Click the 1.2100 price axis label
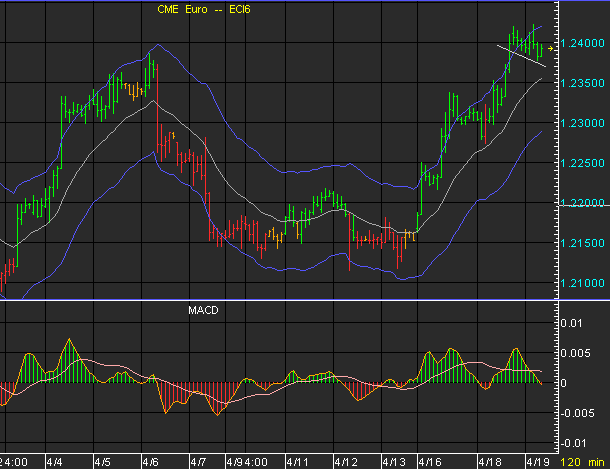610x469 pixels. [582, 284]
